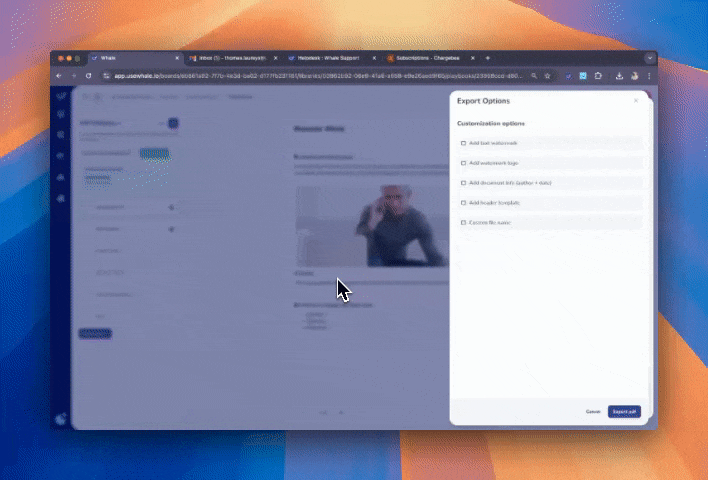This screenshot has height=480, width=708.
Task: Close the Helpdesk tab
Action: click(374, 58)
